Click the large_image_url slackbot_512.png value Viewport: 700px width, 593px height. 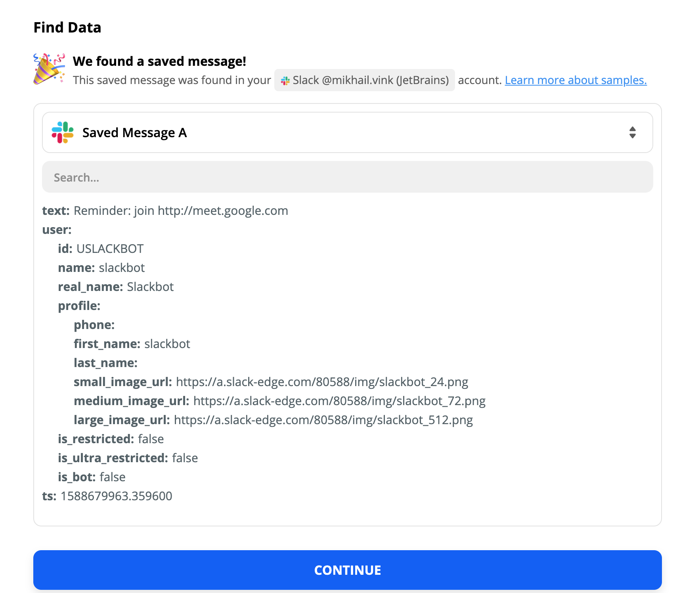click(x=323, y=420)
